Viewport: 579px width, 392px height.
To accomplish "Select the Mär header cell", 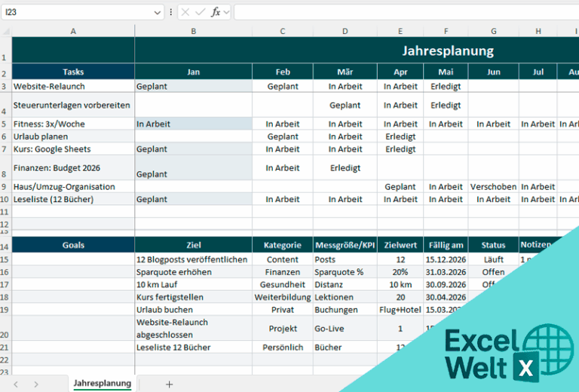I will pos(345,72).
